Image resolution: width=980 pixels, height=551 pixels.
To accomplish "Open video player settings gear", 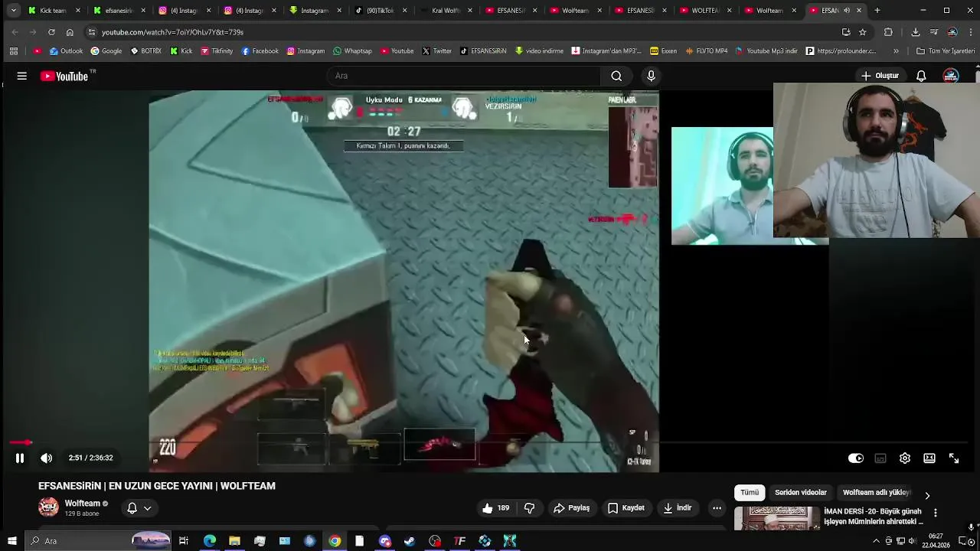I will [905, 458].
